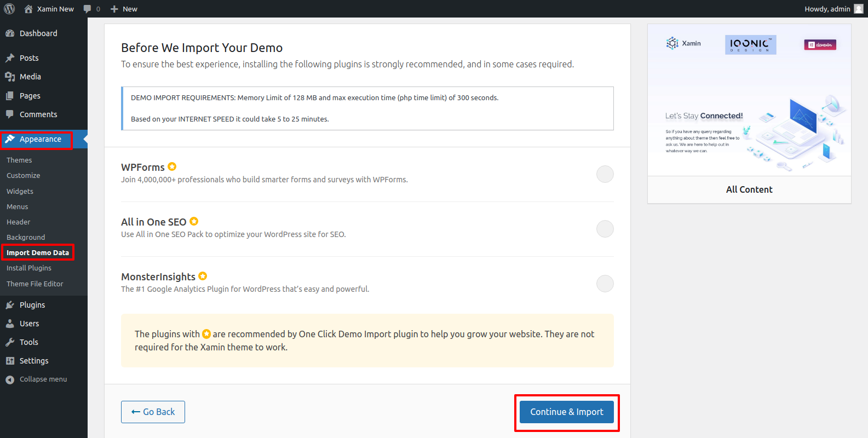Click the admin avatar icon
Image resolution: width=868 pixels, height=438 pixels.
858,9
